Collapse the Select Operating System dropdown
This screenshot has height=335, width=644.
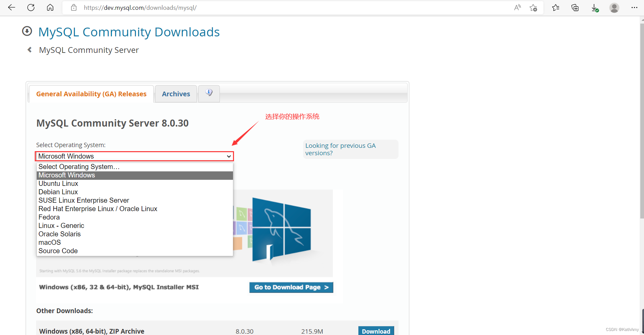[135, 156]
